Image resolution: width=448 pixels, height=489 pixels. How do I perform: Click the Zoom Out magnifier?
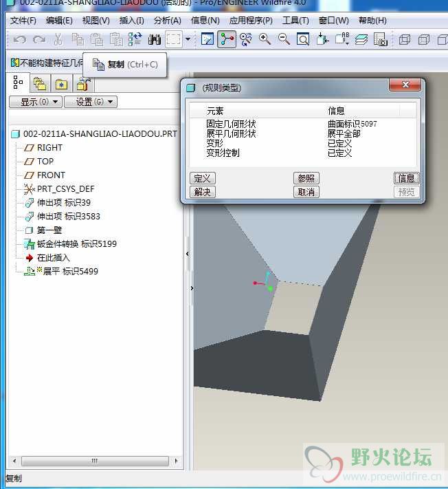[x=284, y=39]
